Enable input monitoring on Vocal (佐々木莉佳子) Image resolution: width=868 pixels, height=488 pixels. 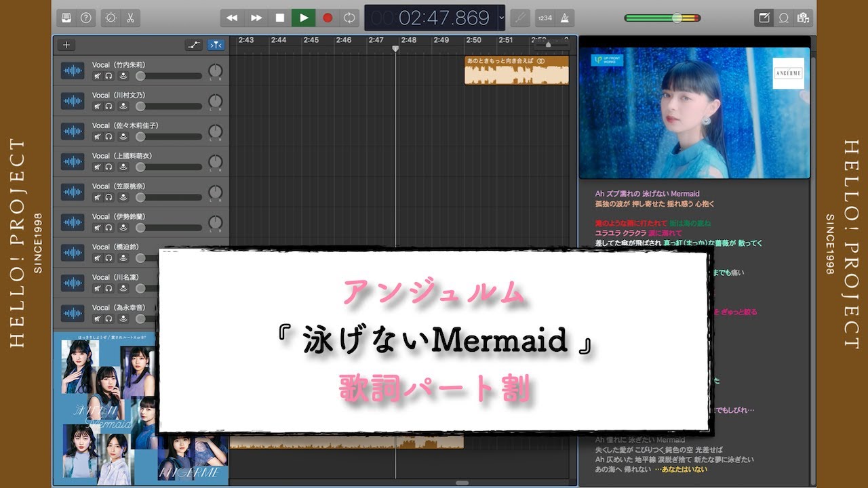(123, 136)
